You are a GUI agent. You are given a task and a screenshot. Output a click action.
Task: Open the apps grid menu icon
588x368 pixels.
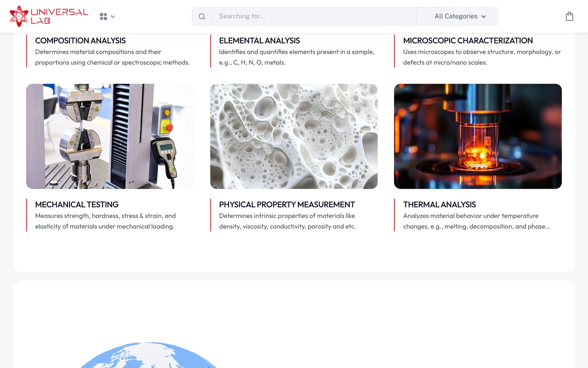pyautogui.click(x=103, y=16)
